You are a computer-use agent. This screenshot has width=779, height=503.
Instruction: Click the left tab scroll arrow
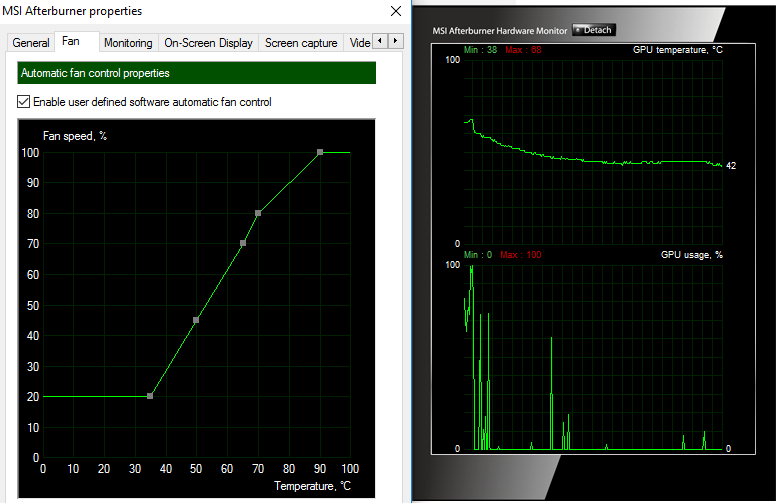coord(380,41)
